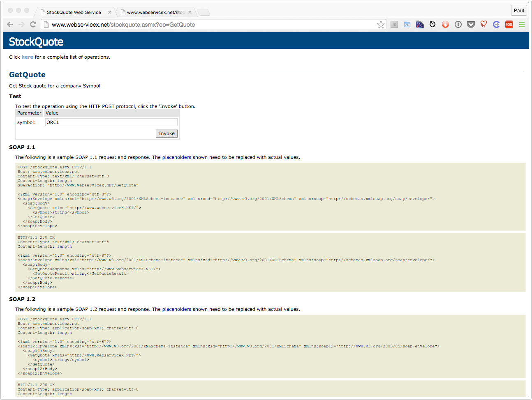Click 'POST /stockquote.asmx HTTP/1.1' in SOAP 1.1 request

[55, 167]
